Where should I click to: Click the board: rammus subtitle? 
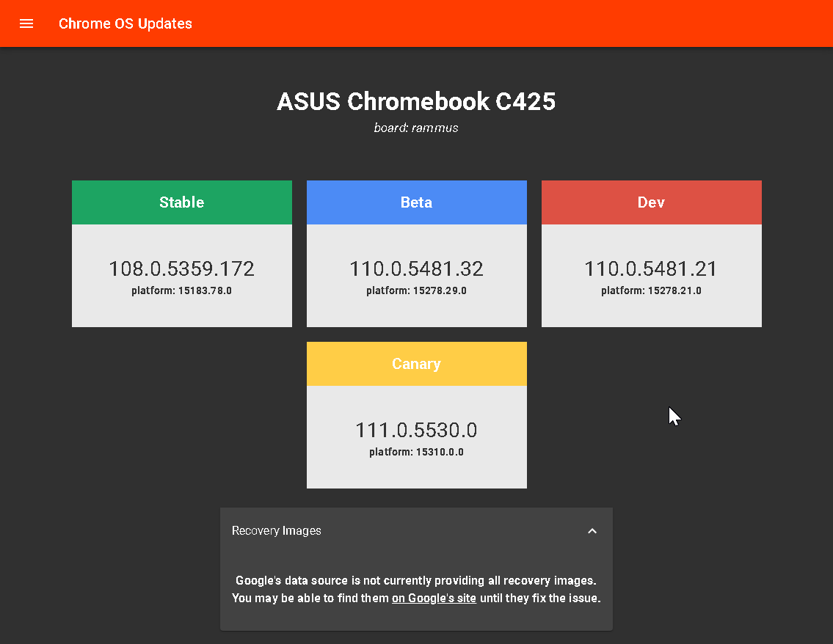coord(417,128)
